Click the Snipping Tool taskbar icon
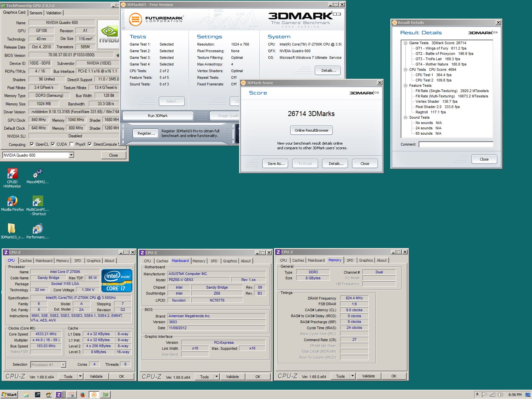The height and width of the screenshot is (399, 532). click(x=71, y=395)
